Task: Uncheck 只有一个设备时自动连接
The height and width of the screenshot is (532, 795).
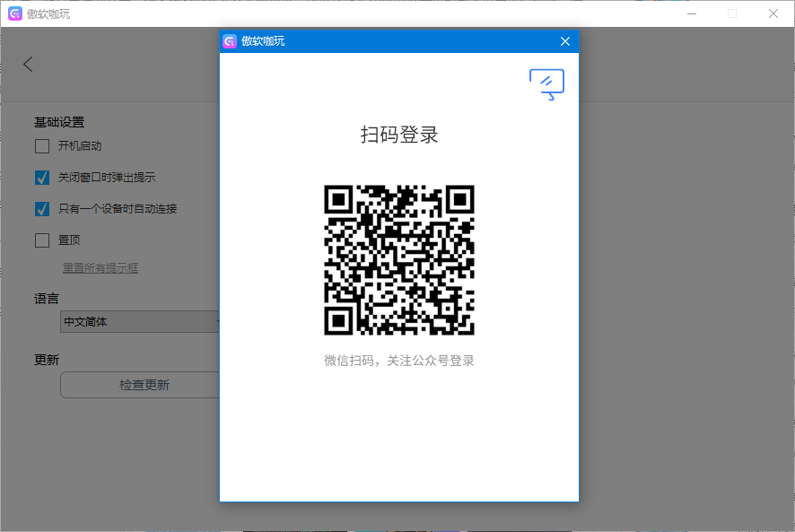Action: point(42,209)
